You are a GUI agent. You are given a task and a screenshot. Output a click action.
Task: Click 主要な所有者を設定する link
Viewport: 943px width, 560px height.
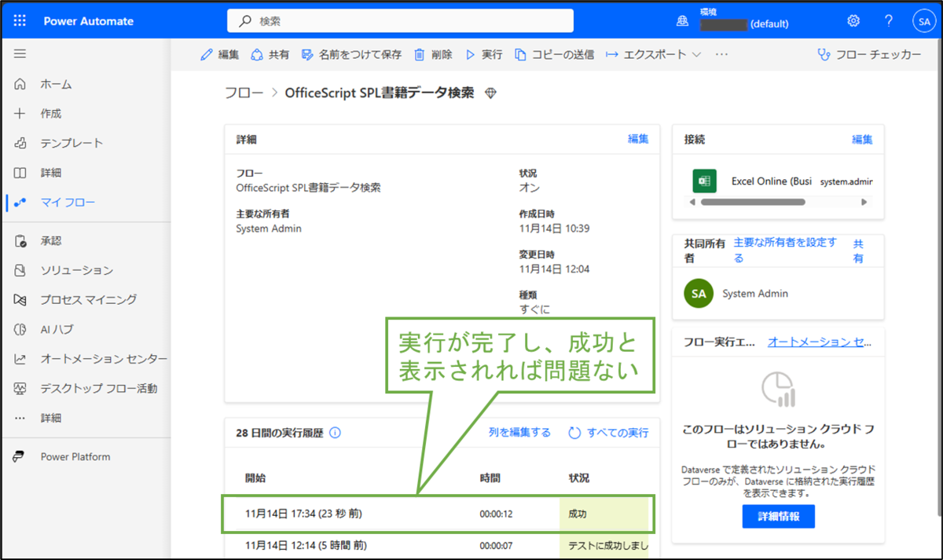pos(786,250)
